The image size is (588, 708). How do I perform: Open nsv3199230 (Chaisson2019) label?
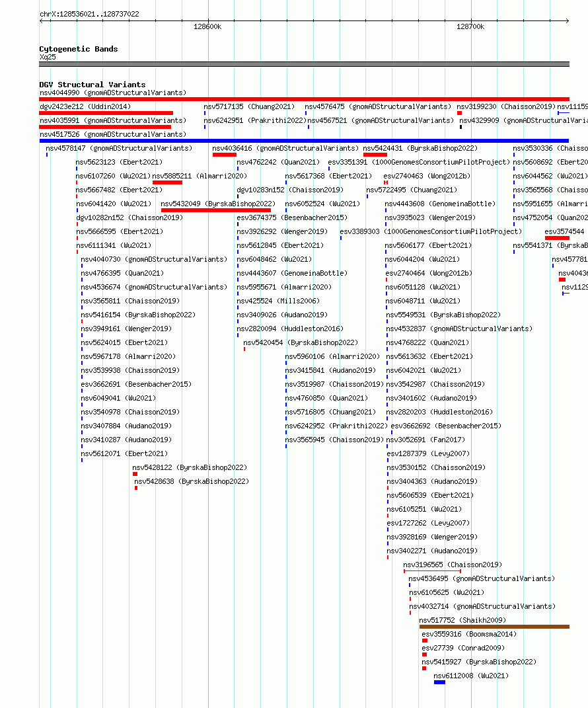506,106
